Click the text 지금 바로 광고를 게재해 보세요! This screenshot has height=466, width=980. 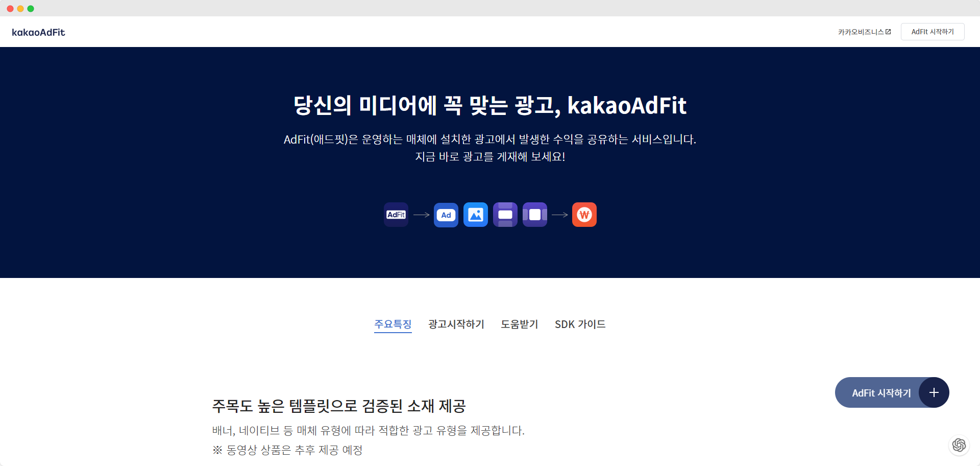(x=490, y=157)
